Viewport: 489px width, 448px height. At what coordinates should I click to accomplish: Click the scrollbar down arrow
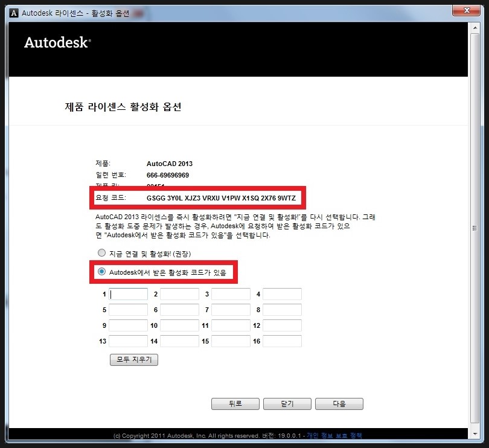tap(475, 434)
